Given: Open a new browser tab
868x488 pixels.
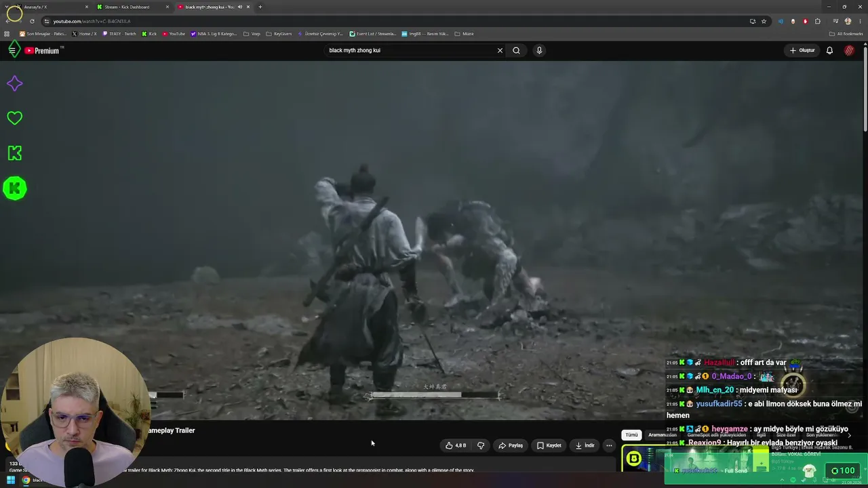Looking at the screenshot, I should tap(260, 7).
